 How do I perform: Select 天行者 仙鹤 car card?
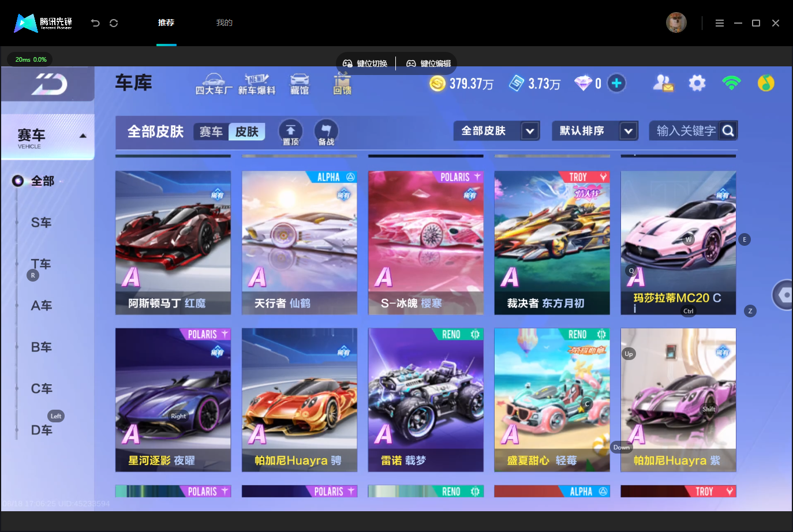click(300, 243)
